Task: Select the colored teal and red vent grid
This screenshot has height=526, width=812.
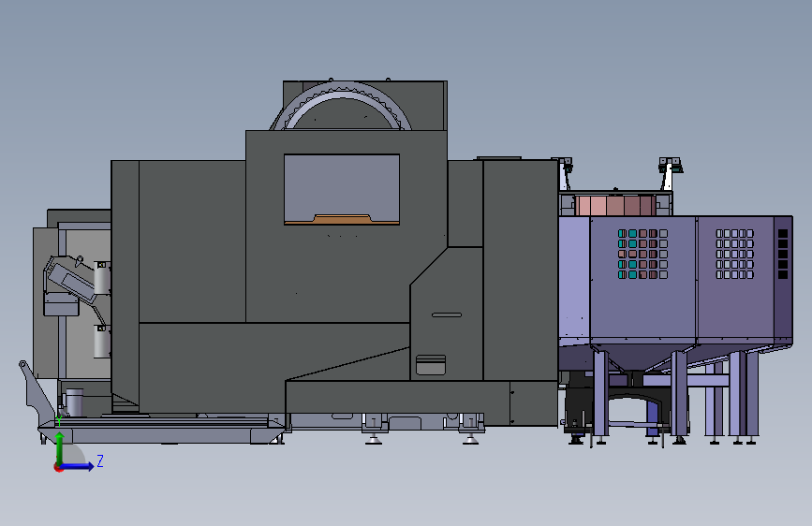Action: [642, 254]
